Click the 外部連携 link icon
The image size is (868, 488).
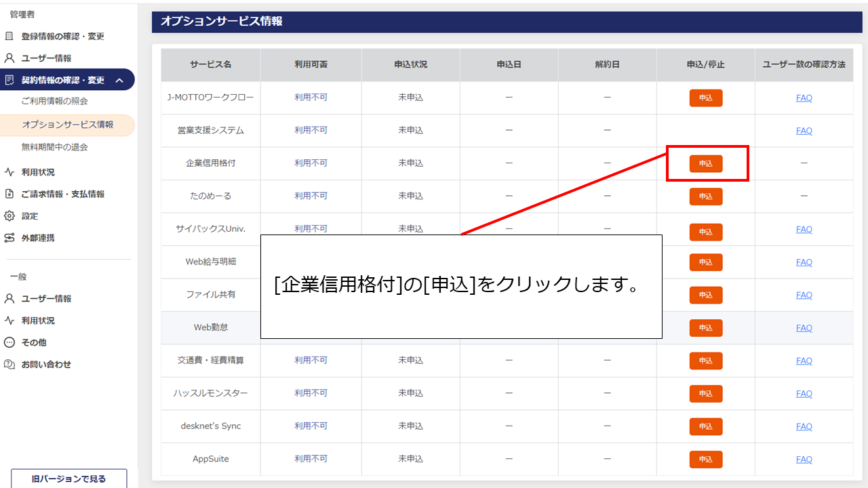coord(9,238)
